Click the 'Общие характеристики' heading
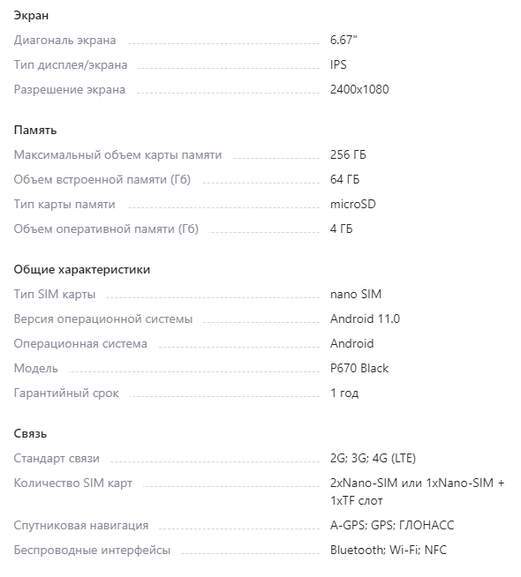521x577 pixels. pos(82,270)
